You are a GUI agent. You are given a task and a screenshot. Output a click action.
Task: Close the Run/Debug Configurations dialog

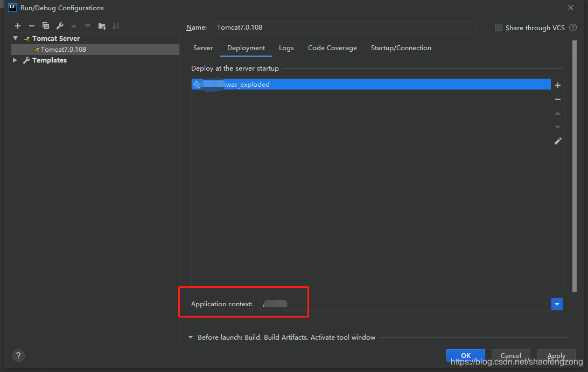[x=570, y=8]
